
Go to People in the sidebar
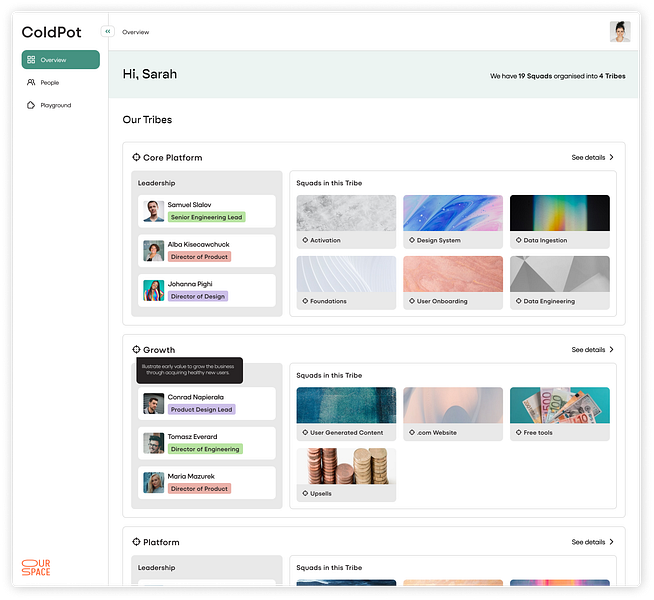pyautogui.click(x=60, y=83)
